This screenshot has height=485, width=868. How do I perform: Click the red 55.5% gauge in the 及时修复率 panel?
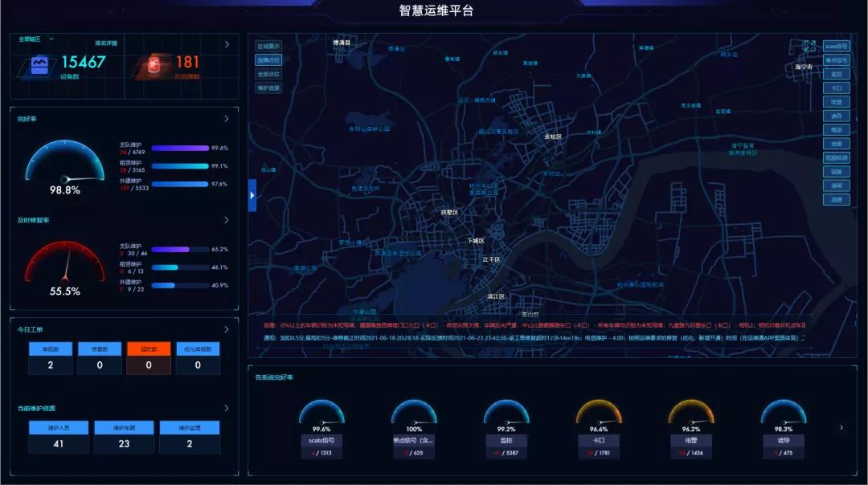coord(65,263)
